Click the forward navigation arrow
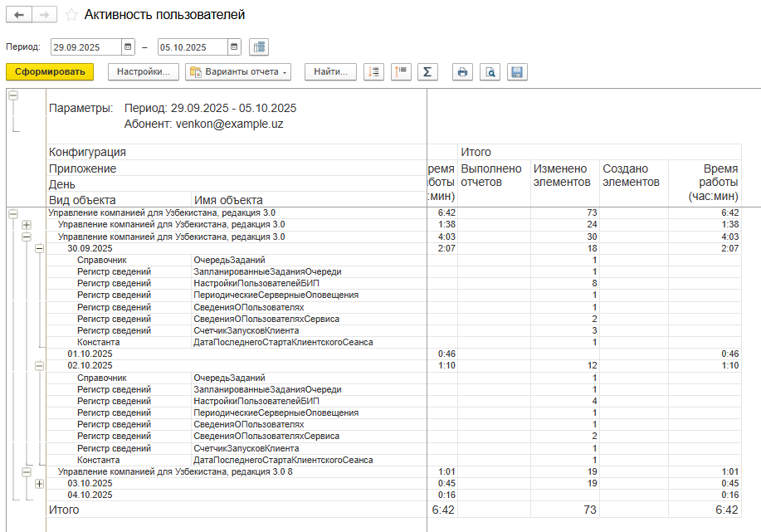This screenshot has height=532, width=761. point(45,15)
